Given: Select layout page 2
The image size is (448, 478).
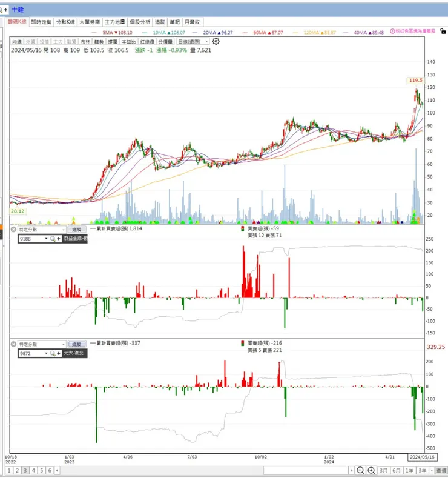Looking at the screenshot, I should pos(18,470).
